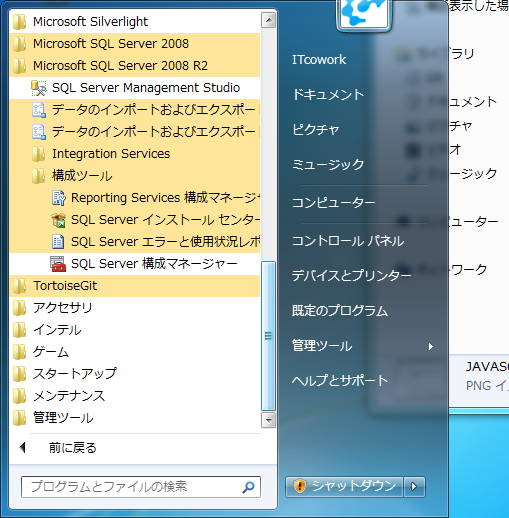The image size is (509, 518).
Task: Collapse the Microsoft SQL Server 2008 R2 folder
Action: click(135, 66)
